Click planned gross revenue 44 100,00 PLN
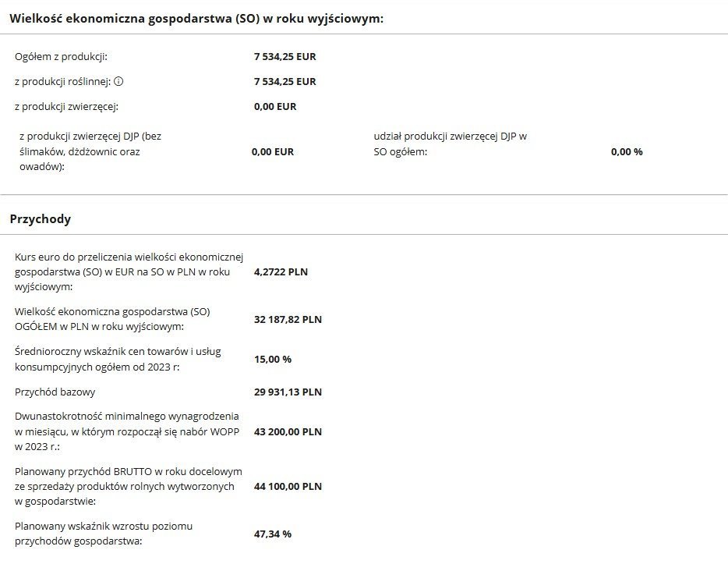The height and width of the screenshot is (564, 728). tap(288, 486)
